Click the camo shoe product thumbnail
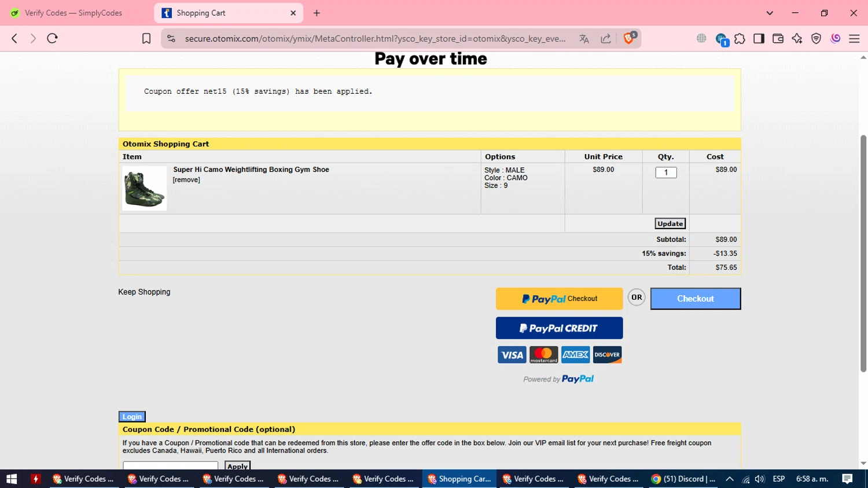868x488 pixels. pos(145,189)
